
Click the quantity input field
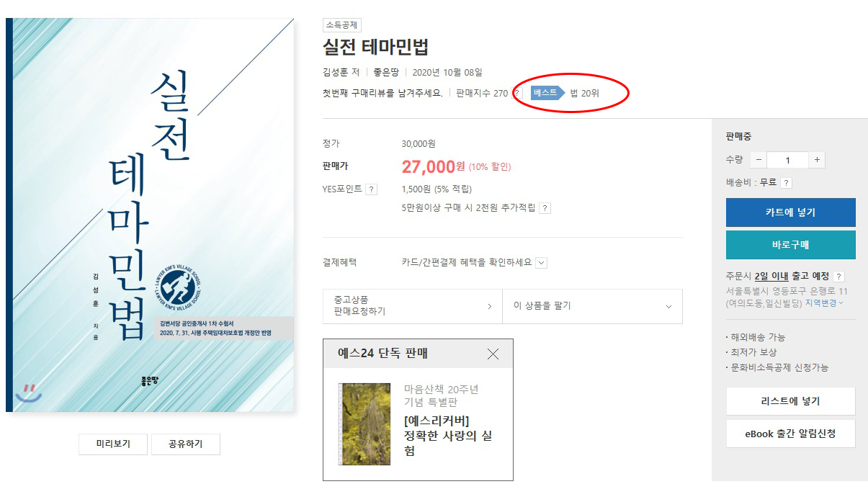[x=787, y=160]
